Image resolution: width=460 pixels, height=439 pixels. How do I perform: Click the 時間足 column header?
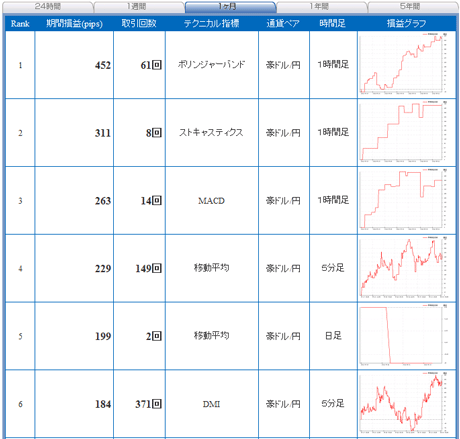coord(333,23)
